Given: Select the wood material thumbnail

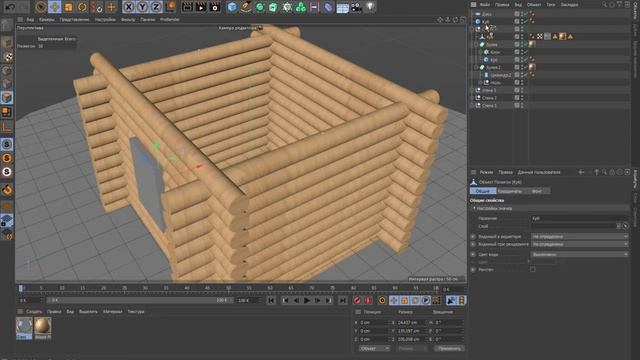Looking at the screenshot, I should (x=42, y=327).
